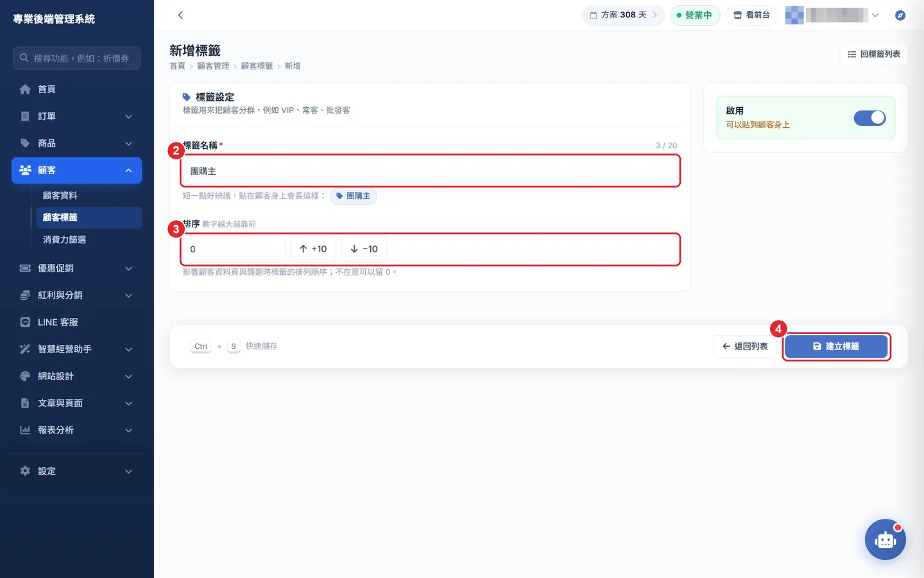924x578 pixels.
Task: Click the 商品 tag icon in sidebar
Action: [x=25, y=143]
